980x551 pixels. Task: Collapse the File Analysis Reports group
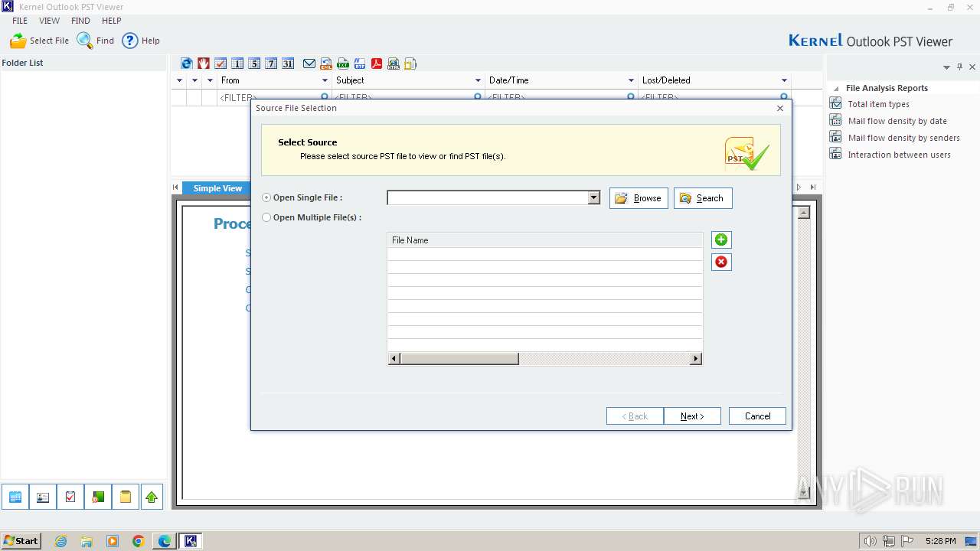(x=836, y=89)
